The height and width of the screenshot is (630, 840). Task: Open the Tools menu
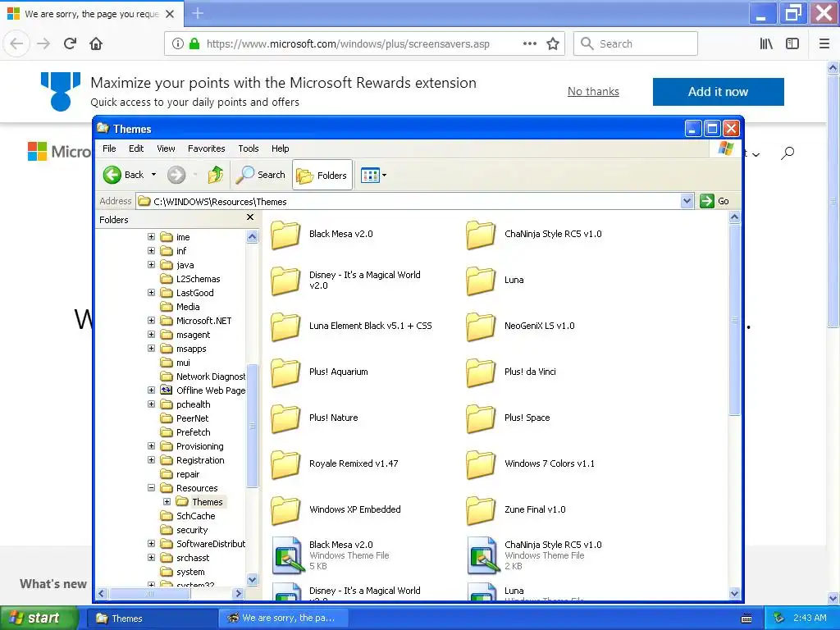click(x=249, y=148)
